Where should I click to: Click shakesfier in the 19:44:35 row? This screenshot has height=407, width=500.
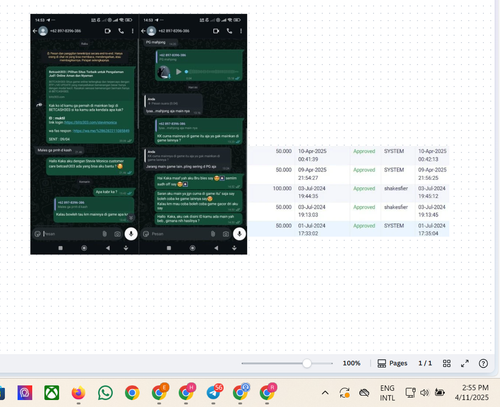396,189
